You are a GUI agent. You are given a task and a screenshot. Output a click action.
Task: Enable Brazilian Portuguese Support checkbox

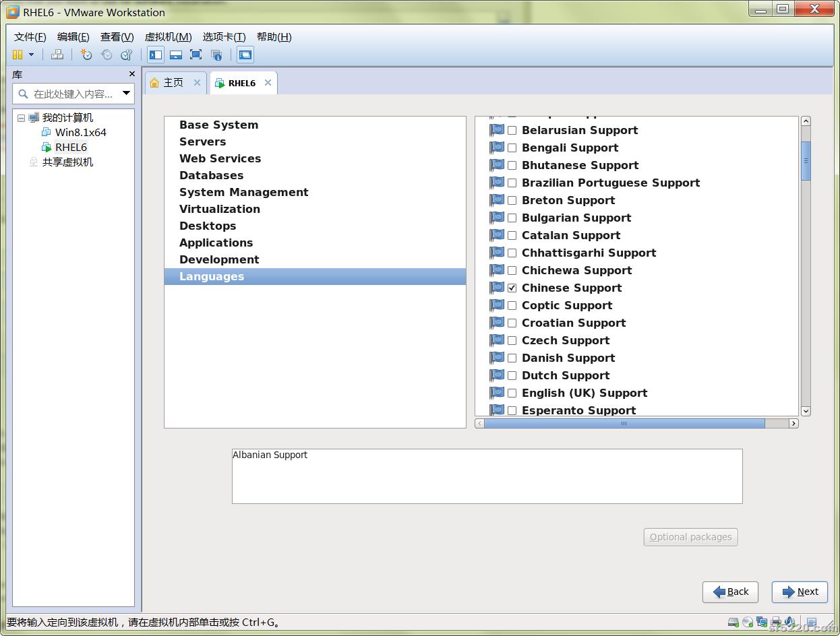coord(512,183)
